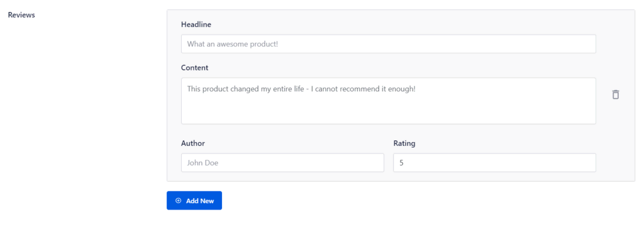Click the Reviews section label
The height and width of the screenshot is (241, 644).
[21, 15]
